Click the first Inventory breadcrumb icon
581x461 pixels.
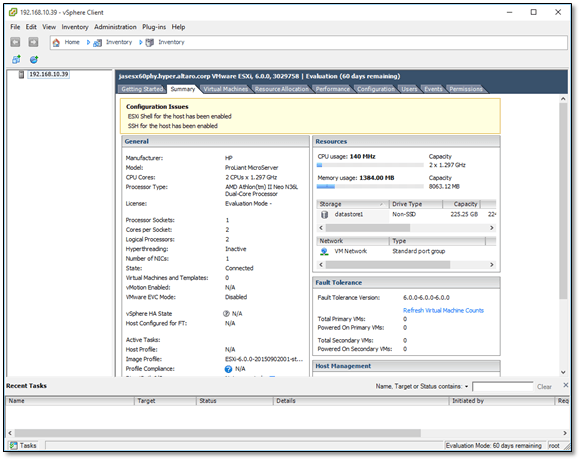click(97, 43)
